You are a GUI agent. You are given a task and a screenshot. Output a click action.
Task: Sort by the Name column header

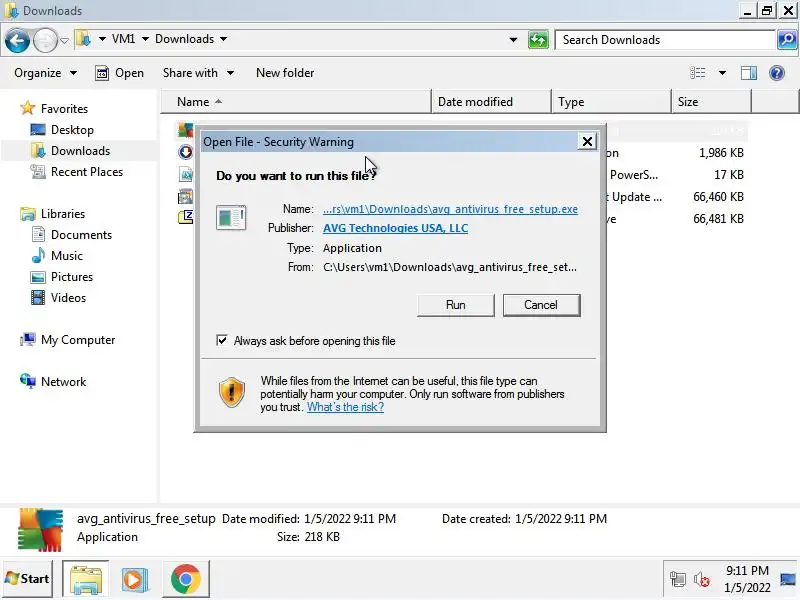click(x=296, y=102)
